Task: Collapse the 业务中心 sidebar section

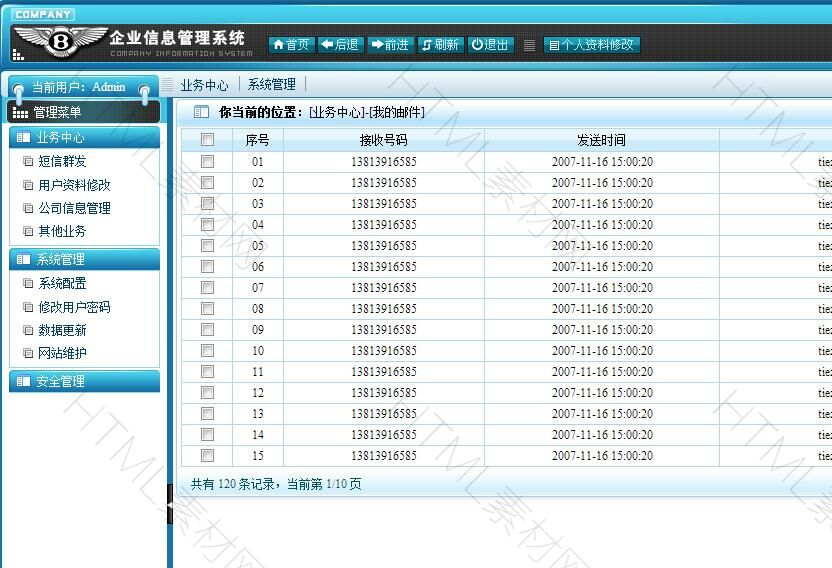Action: pos(84,138)
